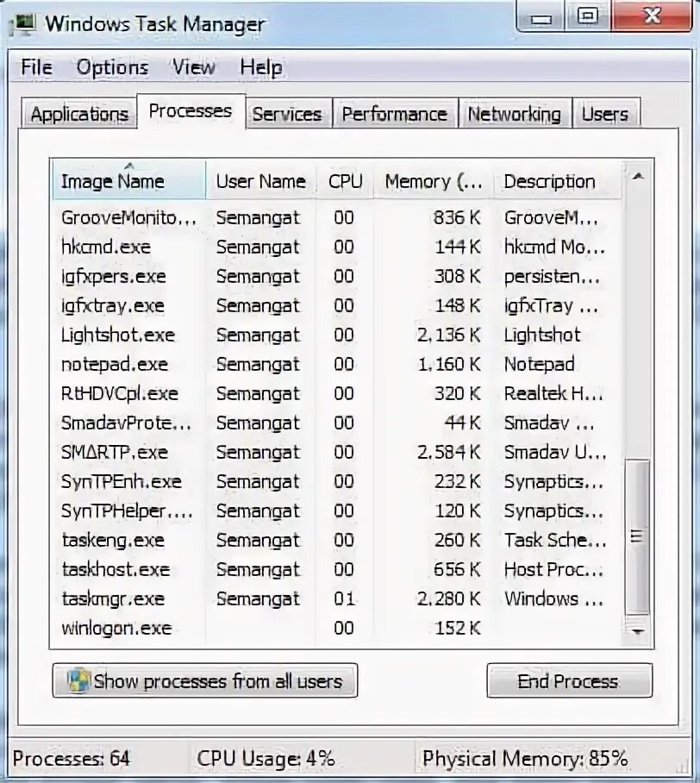The width and height of the screenshot is (700, 783).
Task: Click the persisten... description cell
Action: tap(553, 276)
